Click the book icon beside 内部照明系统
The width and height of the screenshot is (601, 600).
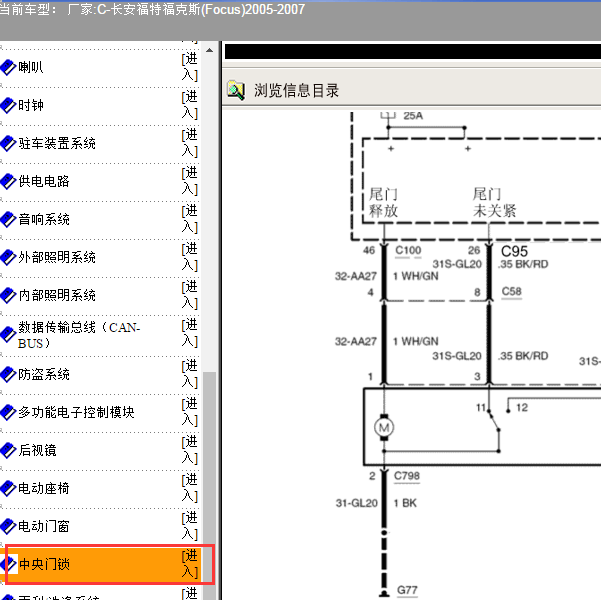[8, 296]
